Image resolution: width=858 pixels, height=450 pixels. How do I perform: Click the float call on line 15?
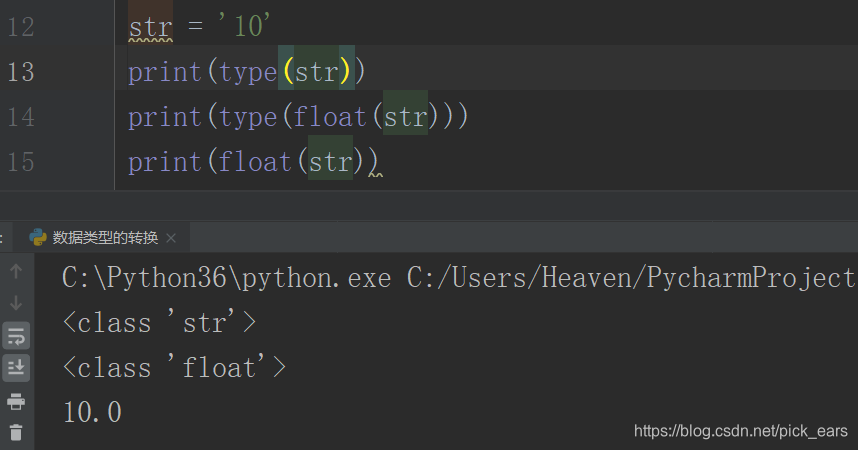point(254,161)
